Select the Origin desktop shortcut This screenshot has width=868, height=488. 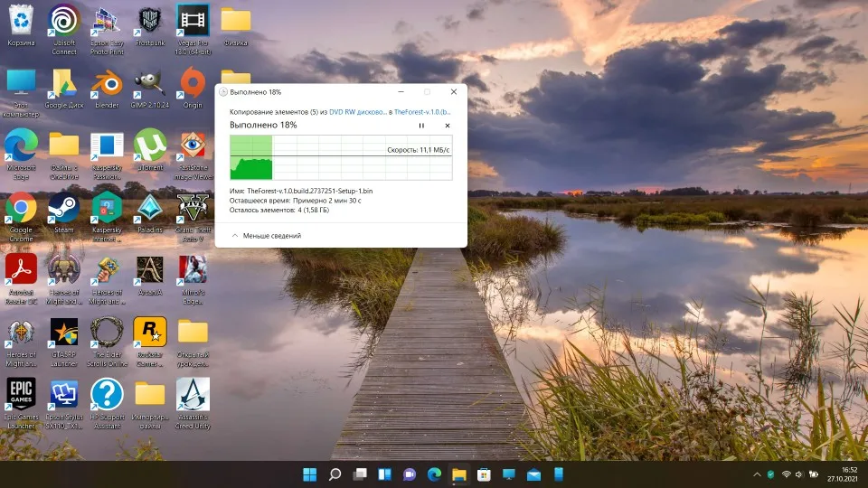(193, 88)
